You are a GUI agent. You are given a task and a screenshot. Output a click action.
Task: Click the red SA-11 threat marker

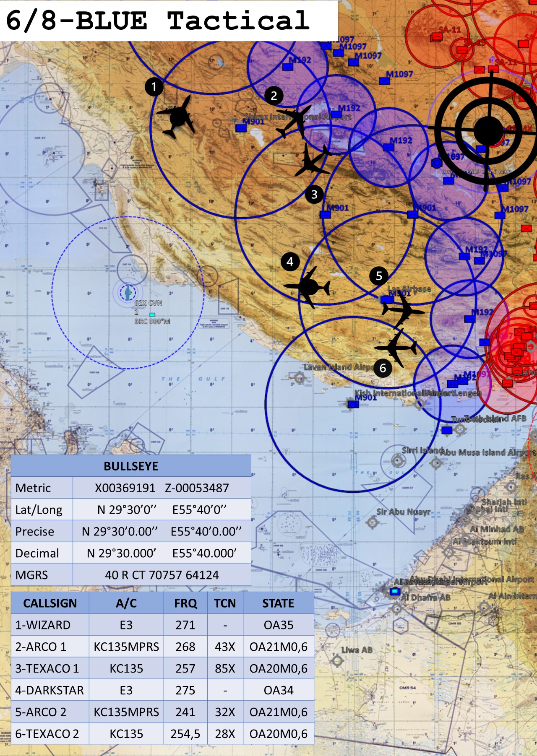pos(437,37)
